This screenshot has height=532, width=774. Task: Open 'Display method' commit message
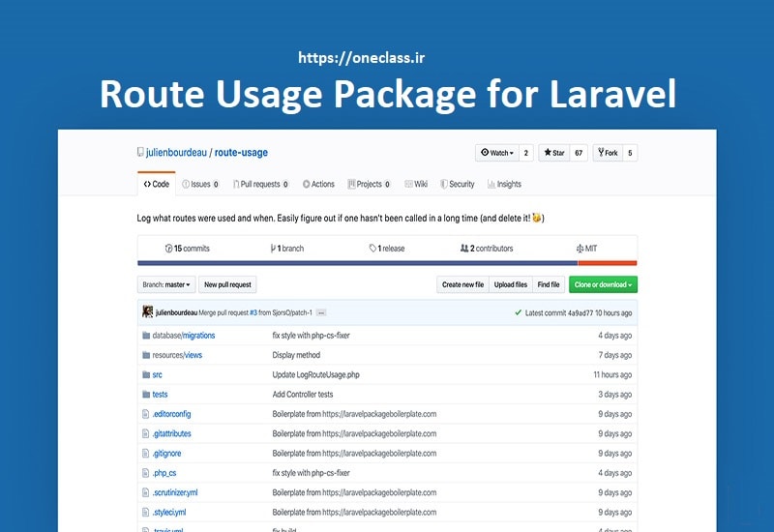[x=296, y=355]
